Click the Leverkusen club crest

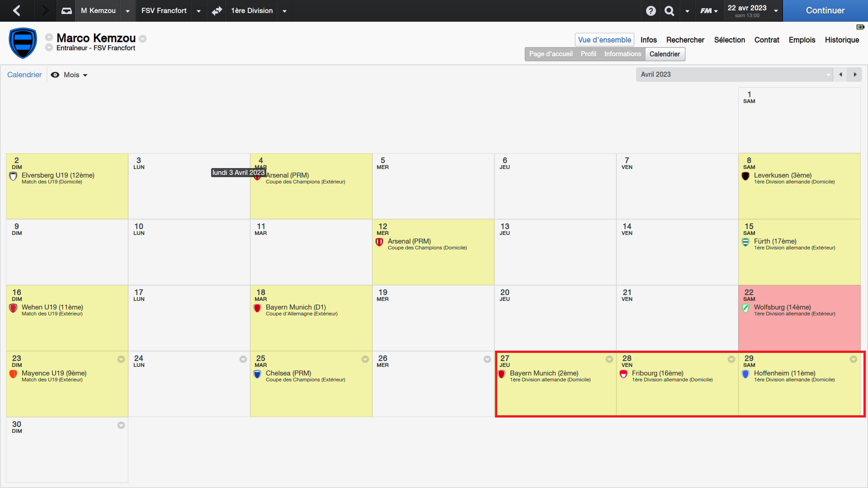pos(745,176)
